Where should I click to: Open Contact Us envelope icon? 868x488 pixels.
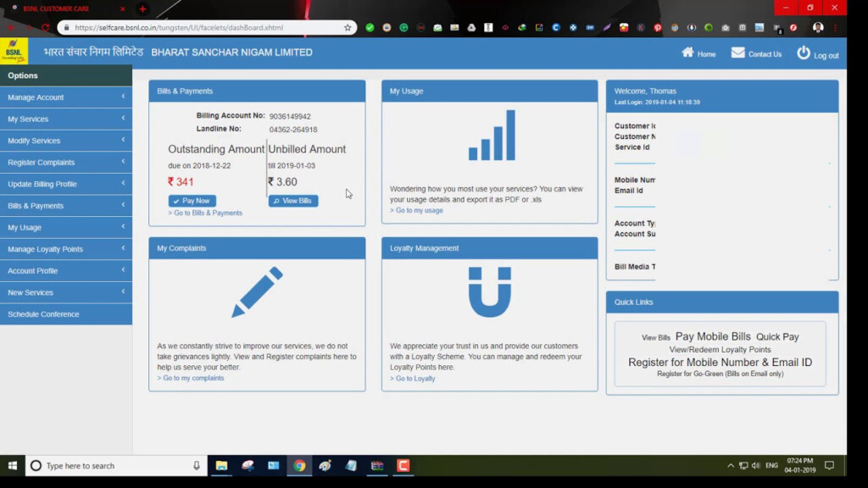click(x=738, y=53)
